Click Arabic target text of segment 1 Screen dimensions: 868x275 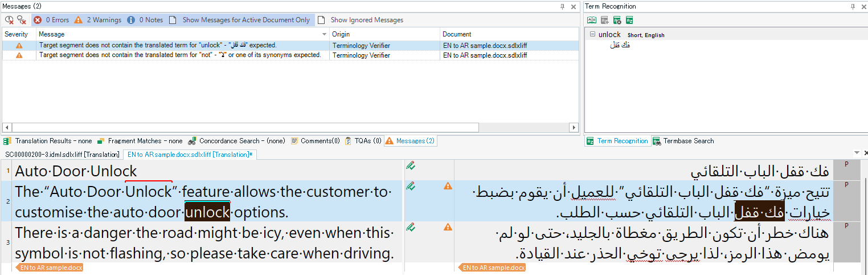coord(760,171)
